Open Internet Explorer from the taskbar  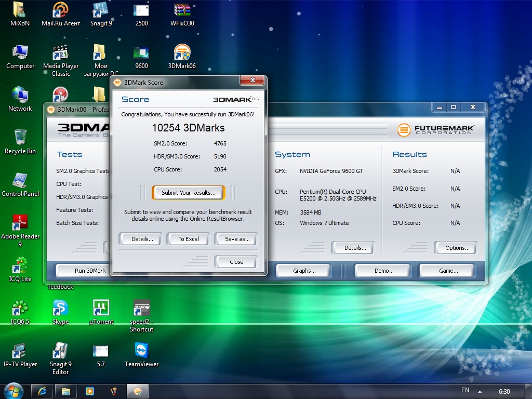(42, 391)
